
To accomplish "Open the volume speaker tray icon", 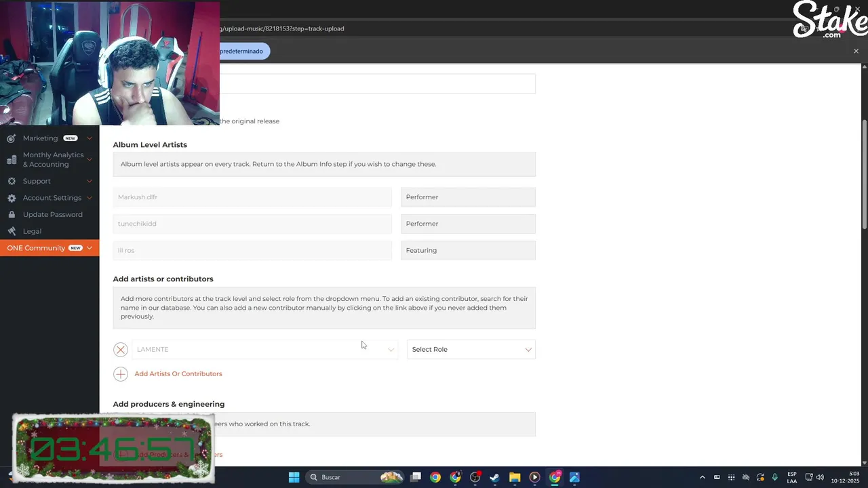I will tap(820, 477).
